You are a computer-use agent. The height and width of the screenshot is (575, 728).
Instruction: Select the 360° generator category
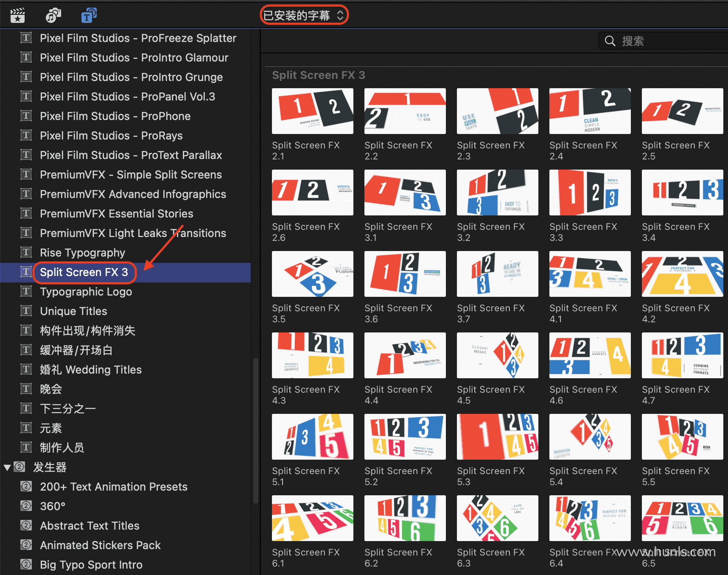(x=53, y=506)
